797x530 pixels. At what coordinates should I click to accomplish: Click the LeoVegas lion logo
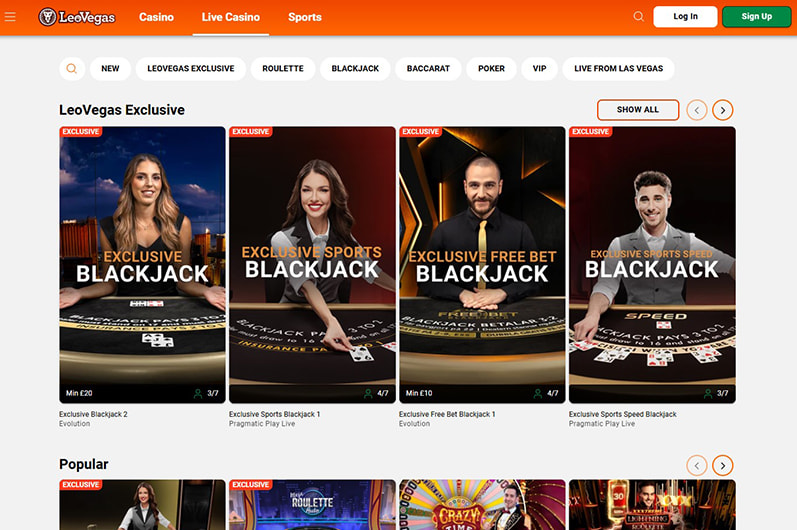tap(77, 17)
